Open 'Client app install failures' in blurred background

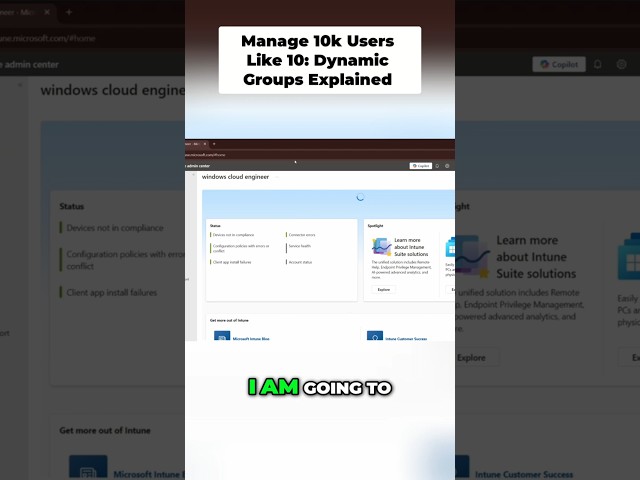click(x=111, y=292)
